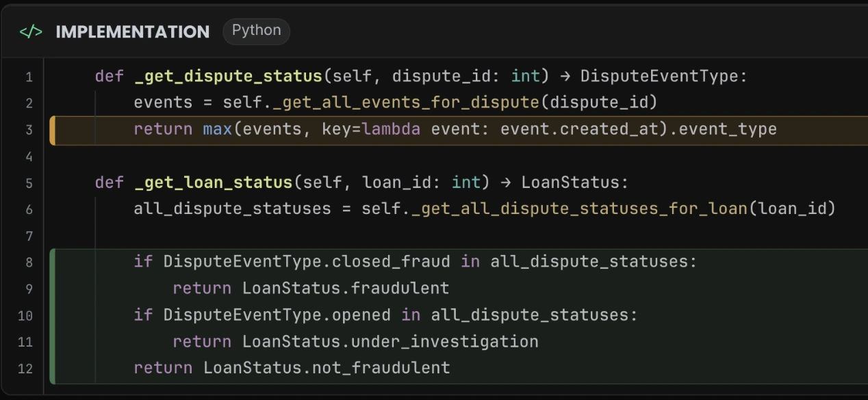Click line number 1 in the gutter
The height and width of the screenshot is (400, 868).
[29, 77]
